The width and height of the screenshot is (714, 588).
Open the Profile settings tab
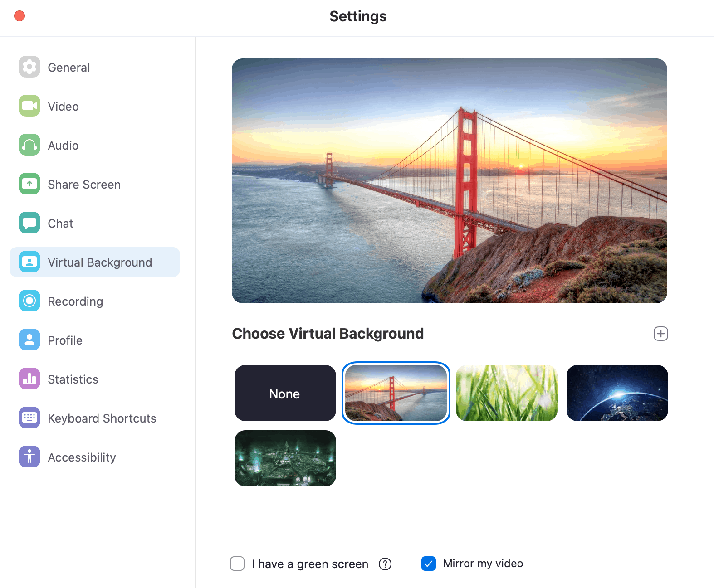point(65,340)
